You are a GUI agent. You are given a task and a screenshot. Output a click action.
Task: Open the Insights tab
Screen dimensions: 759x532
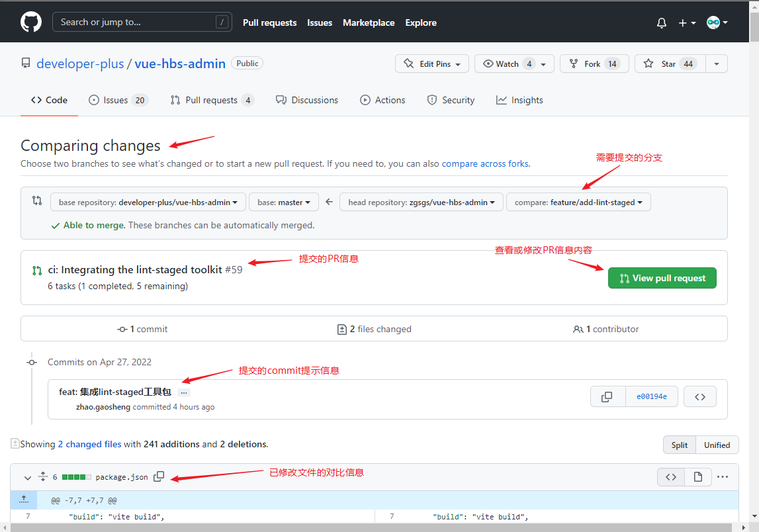click(519, 100)
